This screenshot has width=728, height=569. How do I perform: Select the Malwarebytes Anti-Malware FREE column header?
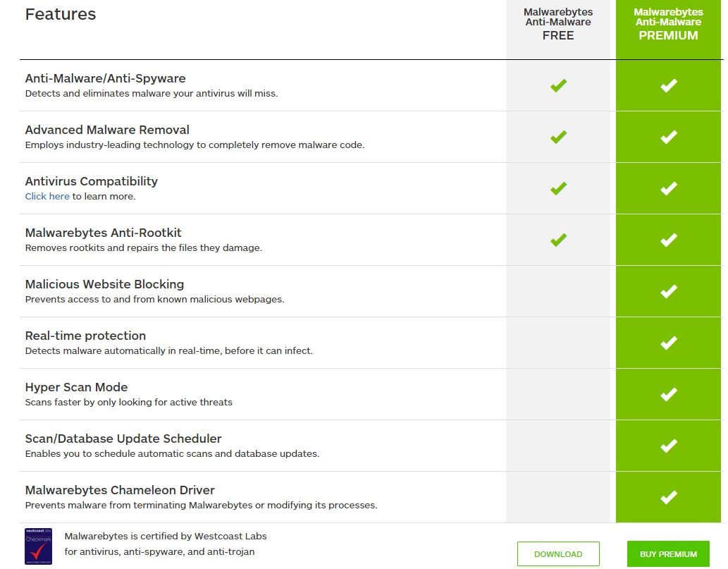[x=558, y=23]
